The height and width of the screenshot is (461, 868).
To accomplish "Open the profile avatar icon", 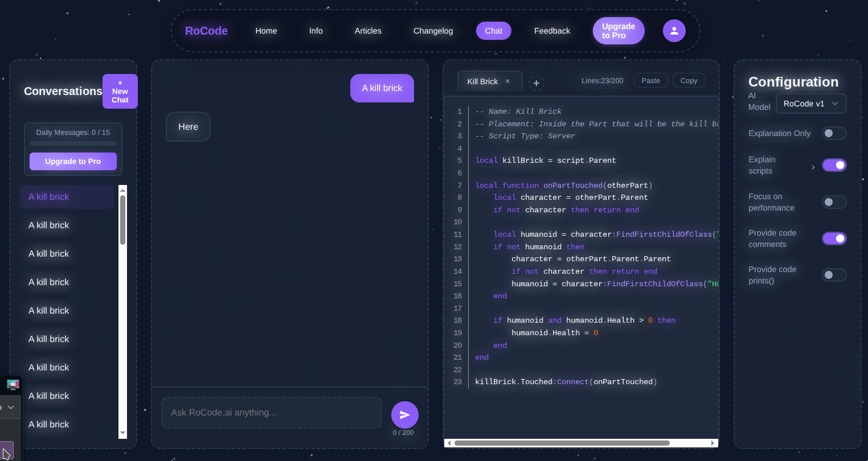I will coord(674,31).
